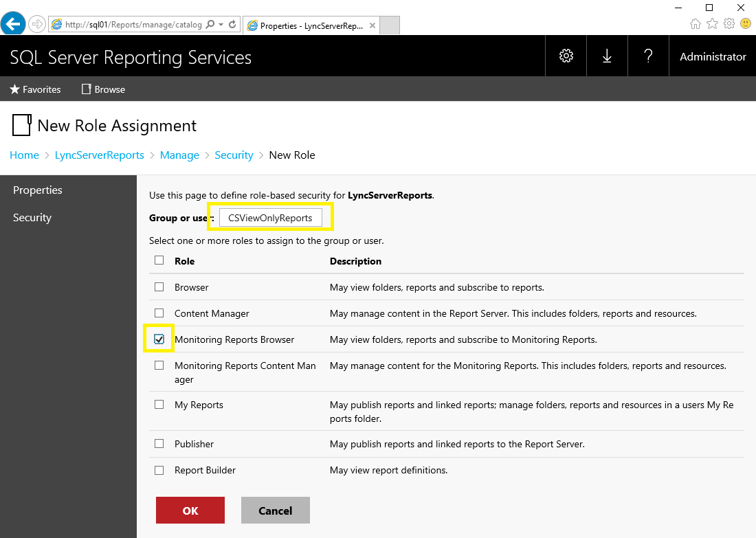Open Manage breadcrumb link
This screenshot has height=538, width=756.
click(179, 155)
